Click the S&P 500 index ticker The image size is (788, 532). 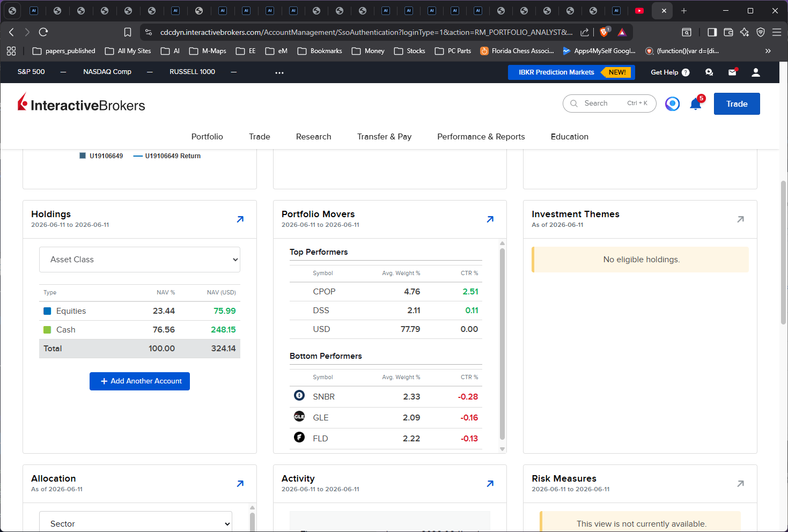point(31,72)
